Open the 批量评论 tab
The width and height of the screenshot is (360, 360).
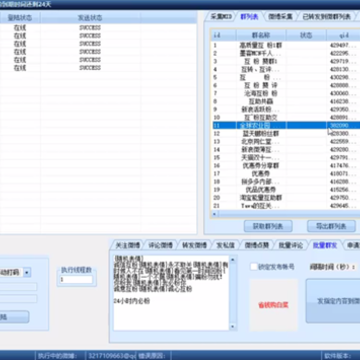[291, 245]
